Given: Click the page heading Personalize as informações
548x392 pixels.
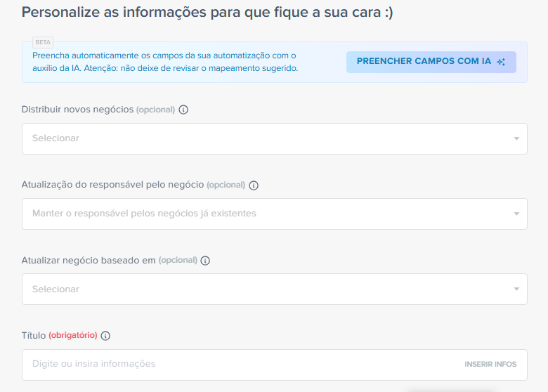Looking at the screenshot, I should tap(207, 12).
